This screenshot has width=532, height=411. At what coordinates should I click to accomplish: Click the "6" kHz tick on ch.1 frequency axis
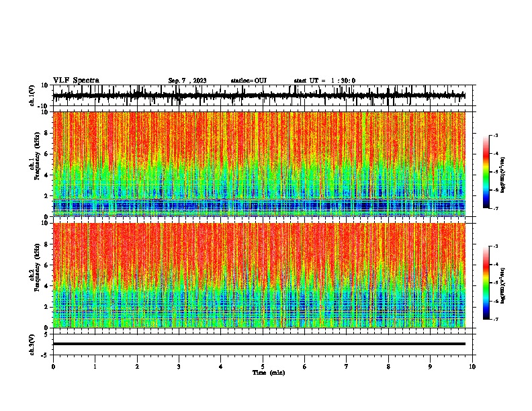(x=47, y=154)
